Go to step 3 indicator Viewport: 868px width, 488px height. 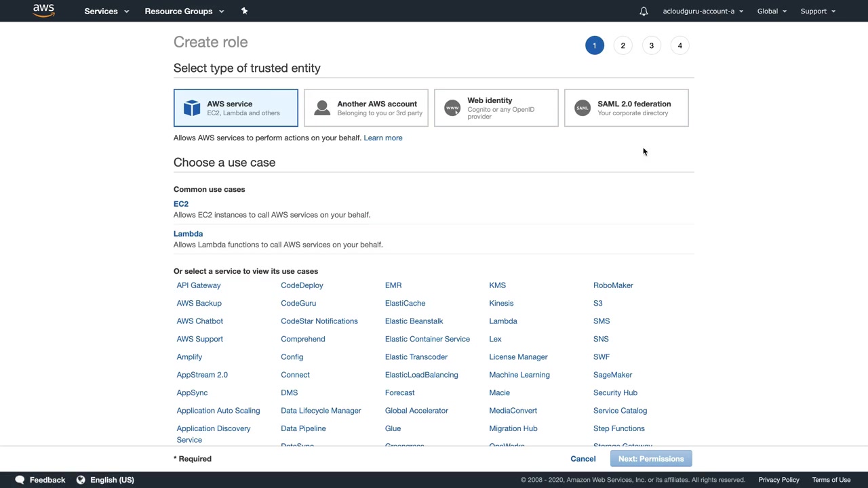coord(651,45)
